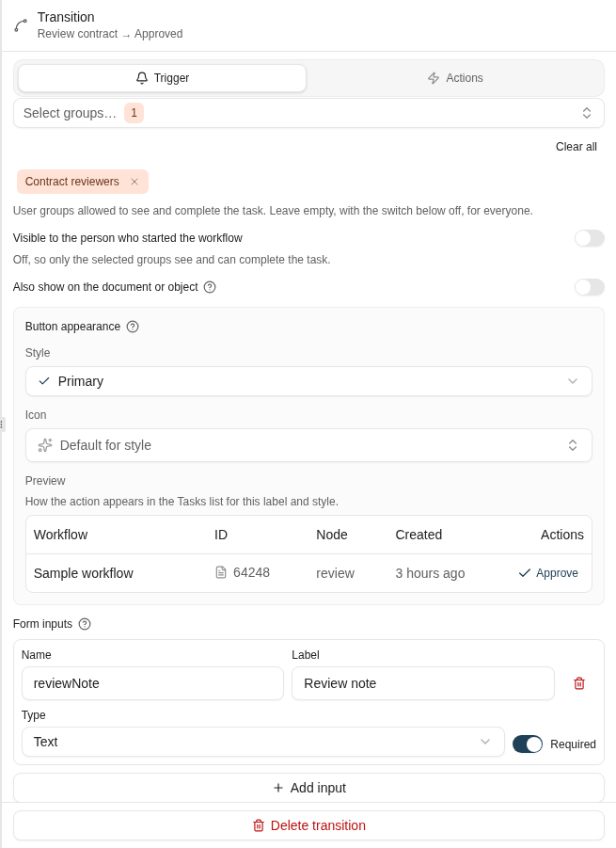Click the transition curve icon in header
Screen dimensions: 616x848
(x=21, y=25)
